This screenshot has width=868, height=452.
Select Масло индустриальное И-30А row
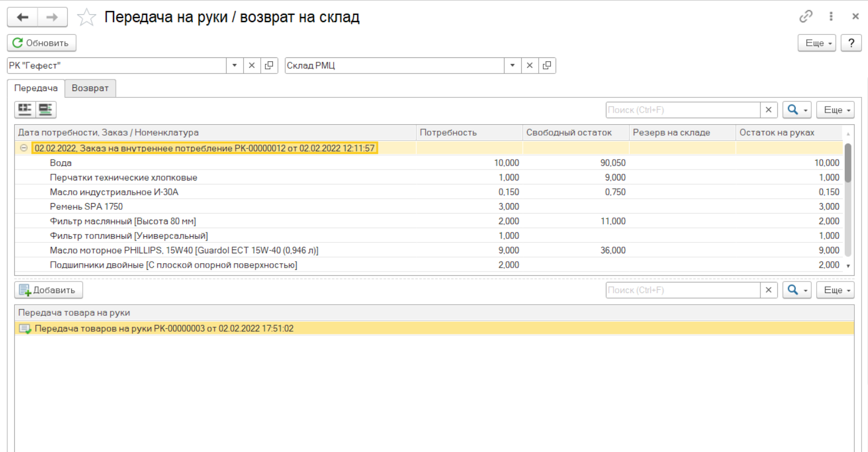(428, 192)
